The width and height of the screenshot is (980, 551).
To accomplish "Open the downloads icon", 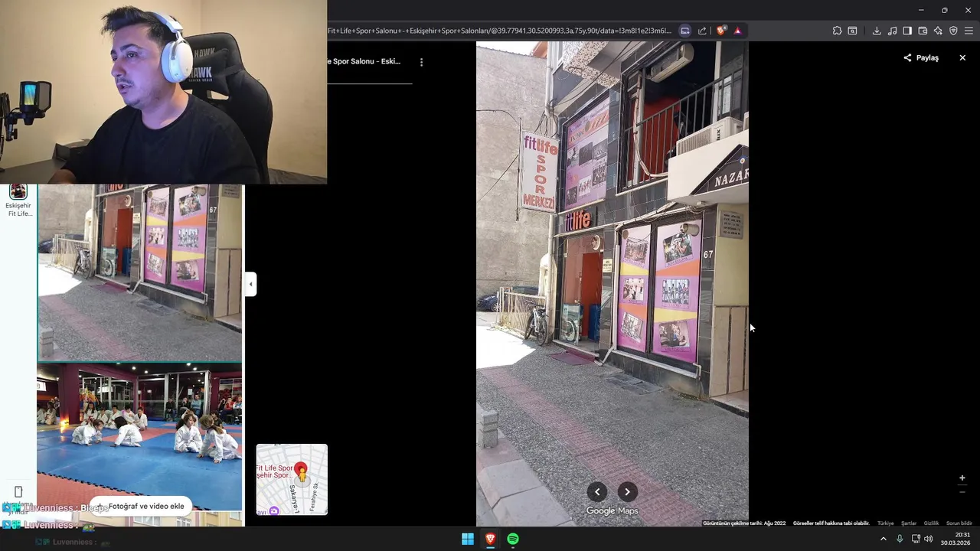I will pos(877,31).
